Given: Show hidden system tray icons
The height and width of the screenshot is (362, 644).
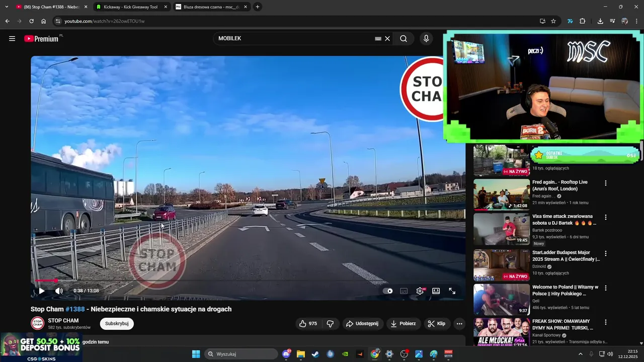Looking at the screenshot, I should [x=580, y=354].
